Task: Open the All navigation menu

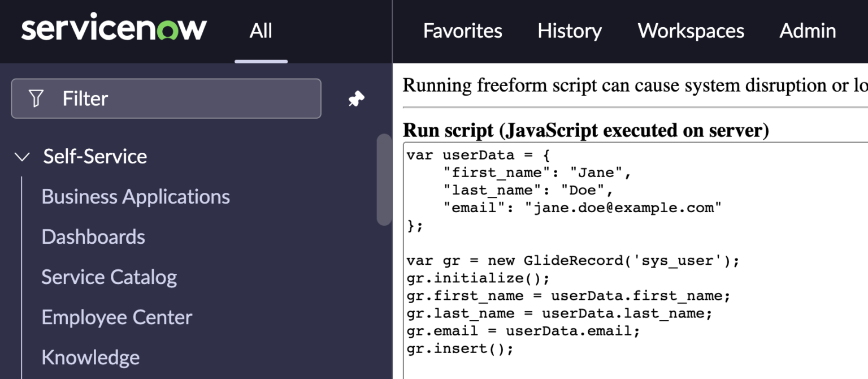Action: 261,31
